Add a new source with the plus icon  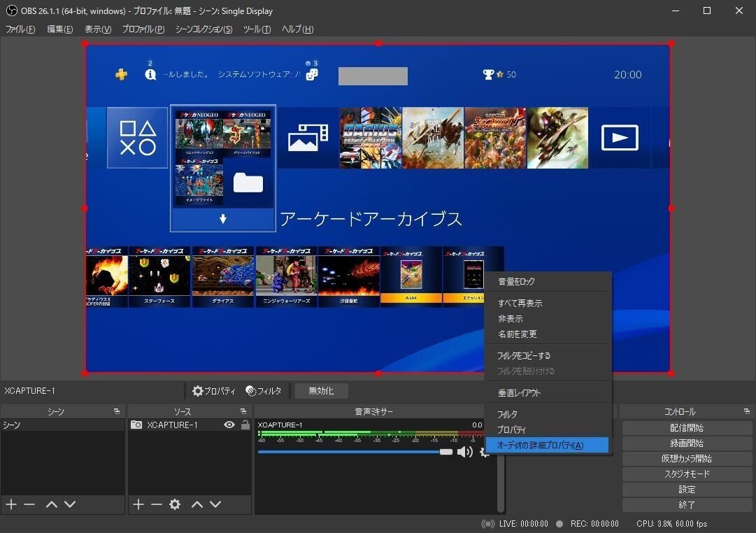click(138, 504)
